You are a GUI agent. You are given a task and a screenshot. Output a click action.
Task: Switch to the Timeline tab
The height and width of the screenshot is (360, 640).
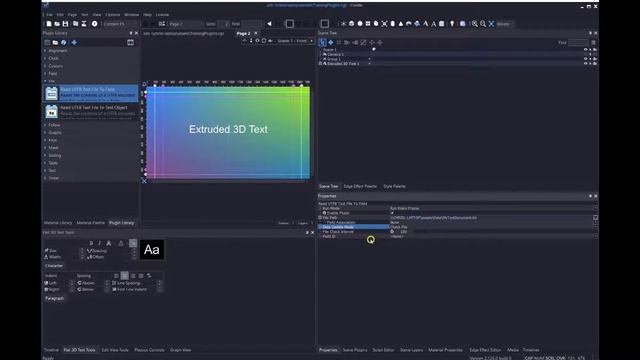pos(51,350)
